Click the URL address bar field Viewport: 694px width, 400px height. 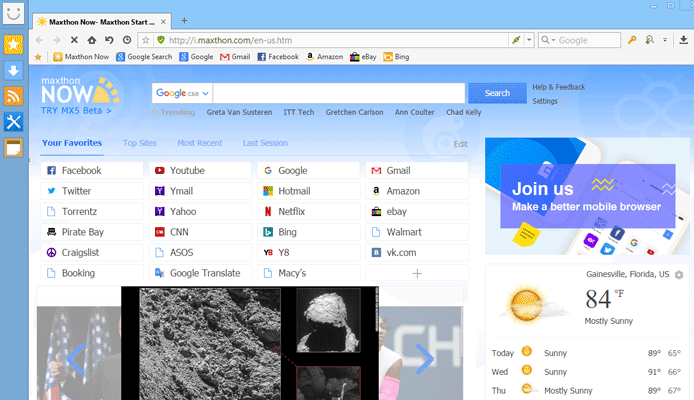(x=336, y=40)
